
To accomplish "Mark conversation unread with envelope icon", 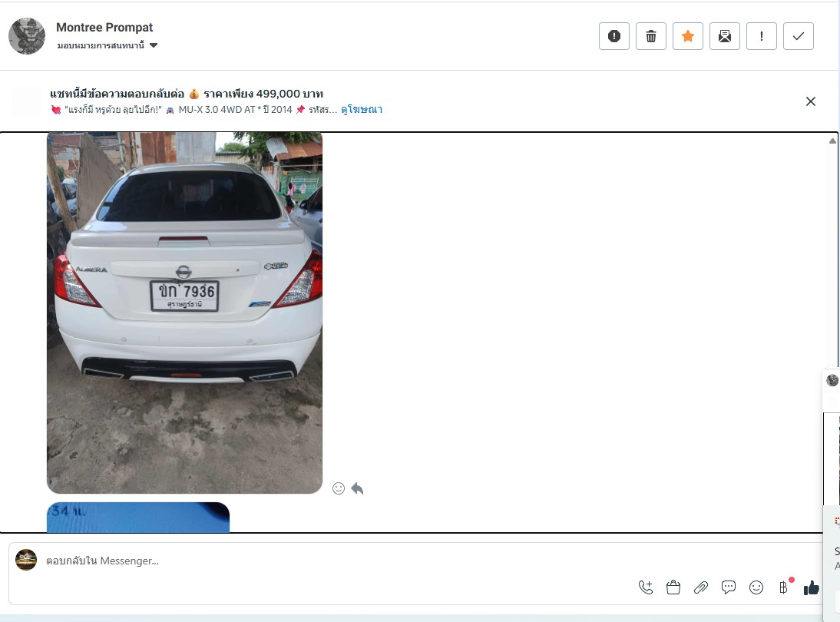I will click(x=724, y=36).
